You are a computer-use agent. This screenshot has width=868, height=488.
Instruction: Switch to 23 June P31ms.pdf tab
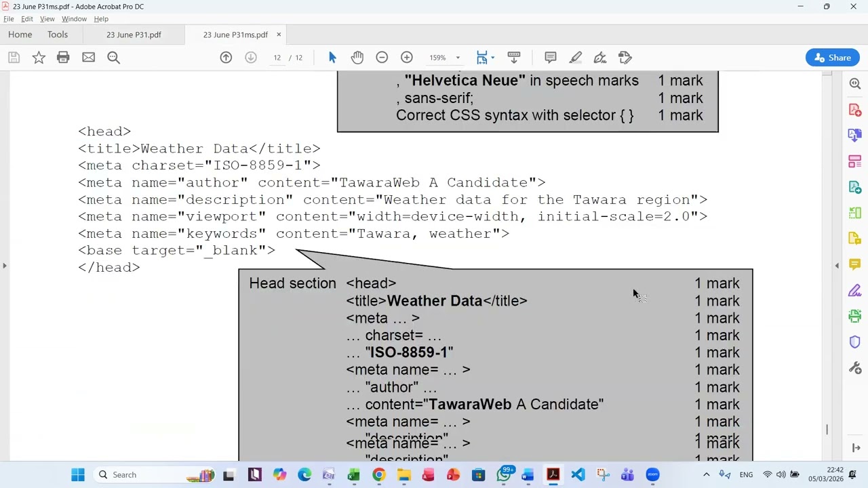[235, 35]
